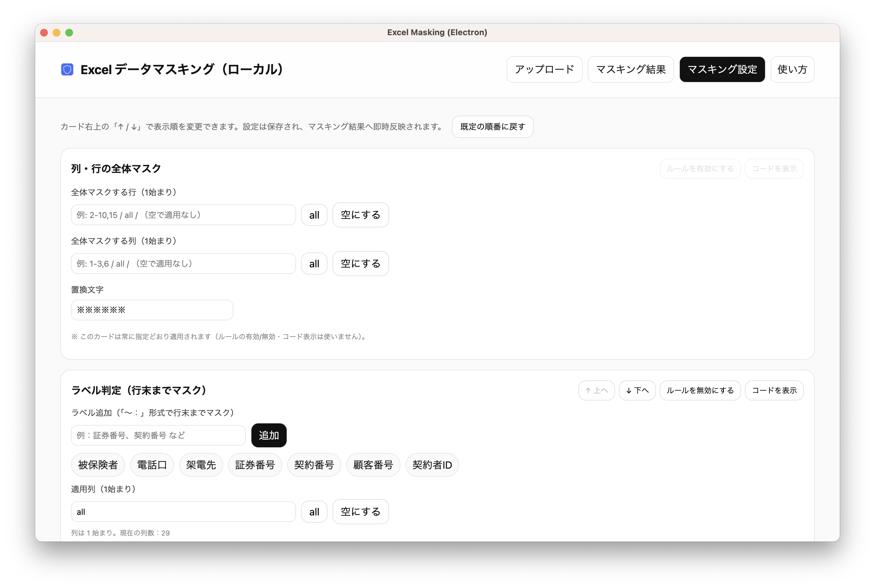Open the 使い方 help page
The width and height of the screenshot is (875, 588).
[792, 69]
